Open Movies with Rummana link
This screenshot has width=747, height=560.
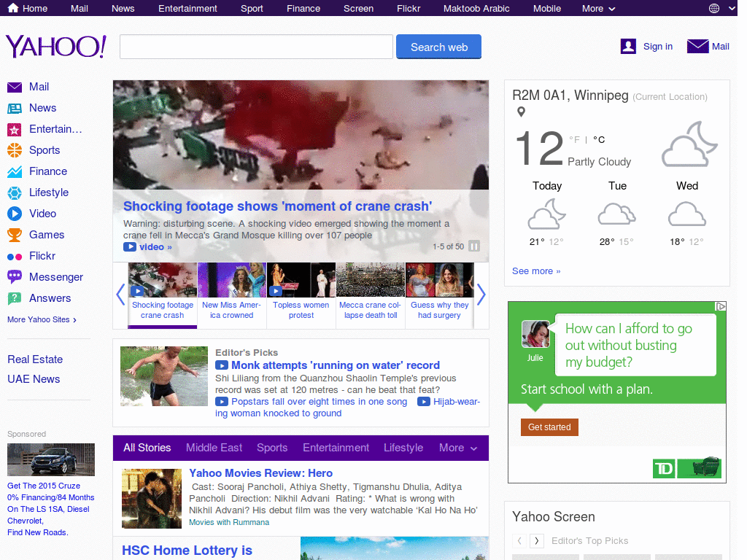click(228, 522)
